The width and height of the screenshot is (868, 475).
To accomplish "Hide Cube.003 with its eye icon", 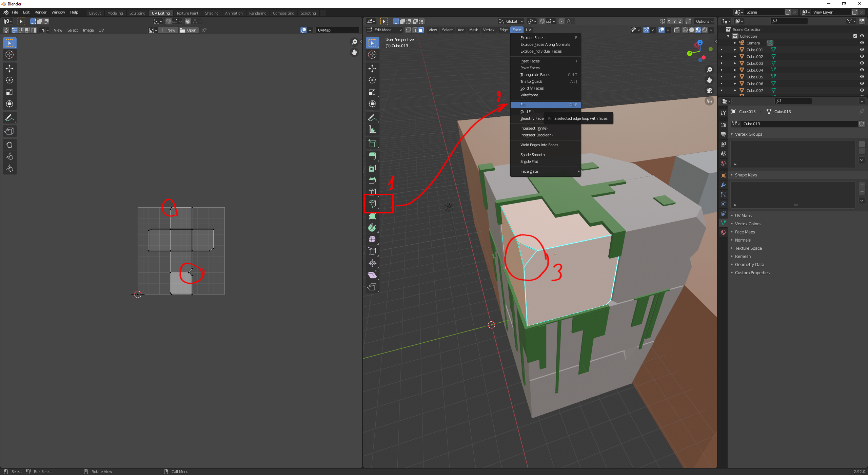I will pos(862,63).
